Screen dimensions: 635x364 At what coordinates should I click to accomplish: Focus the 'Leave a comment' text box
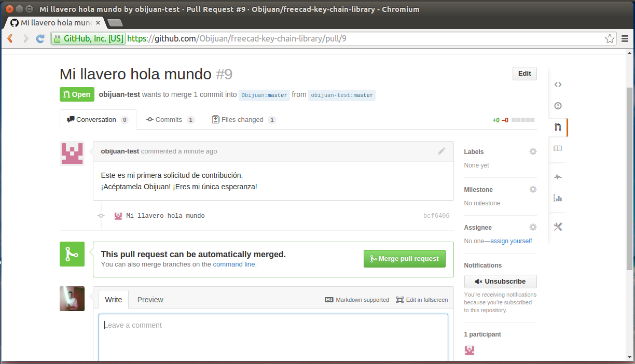pos(273,337)
